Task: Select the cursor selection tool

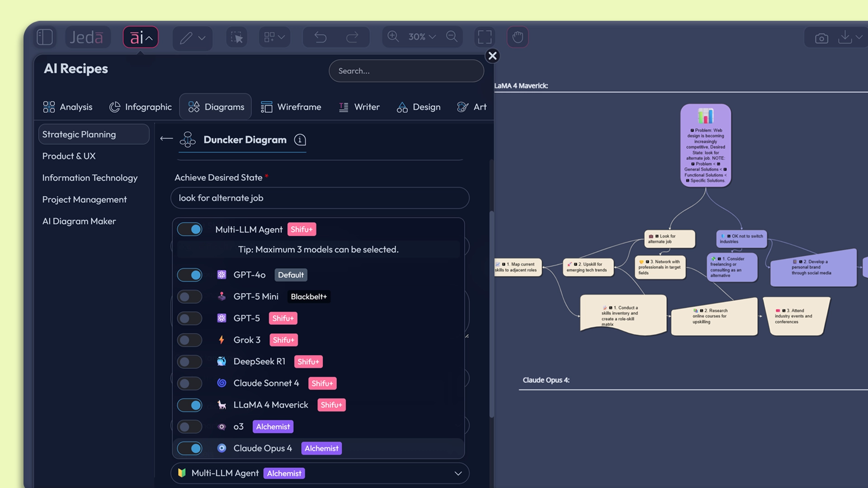Action: (236, 37)
